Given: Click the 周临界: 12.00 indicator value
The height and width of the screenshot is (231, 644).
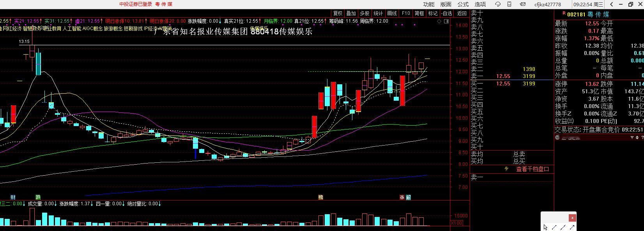Looking at the screenshot, I should [374, 21].
